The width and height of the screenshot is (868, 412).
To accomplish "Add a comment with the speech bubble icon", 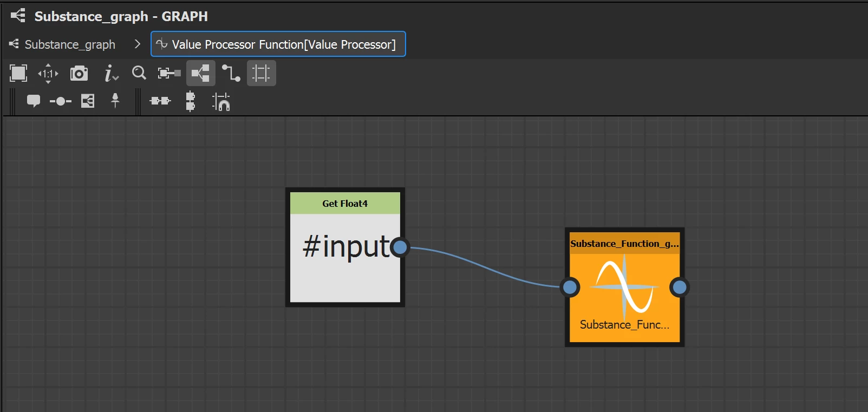I will (x=34, y=101).
